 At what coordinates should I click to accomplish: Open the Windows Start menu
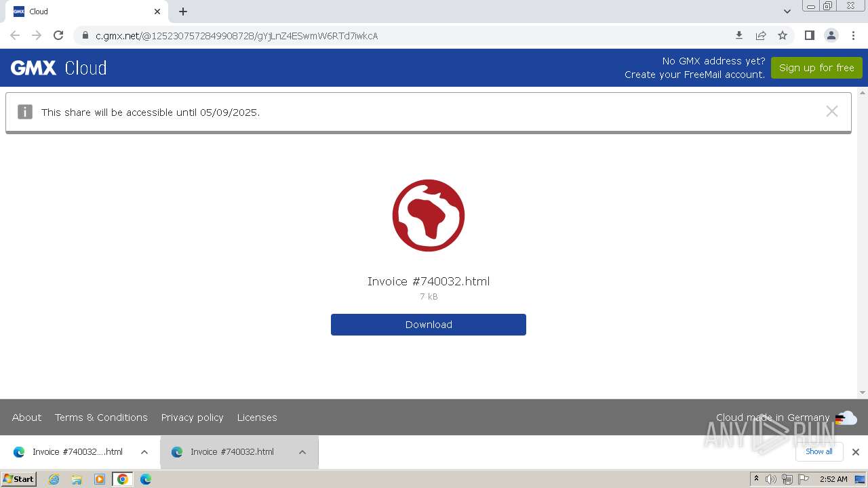(x=19, y=479)
